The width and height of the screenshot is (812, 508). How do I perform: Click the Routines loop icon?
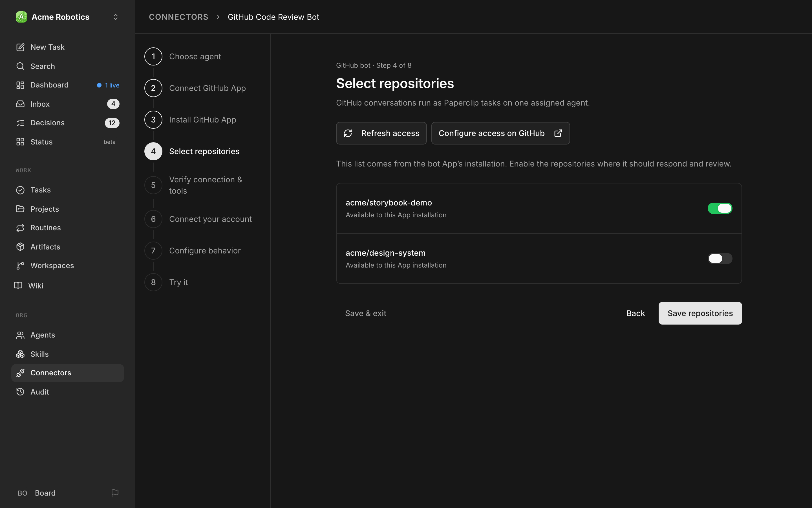pos(20,228)
